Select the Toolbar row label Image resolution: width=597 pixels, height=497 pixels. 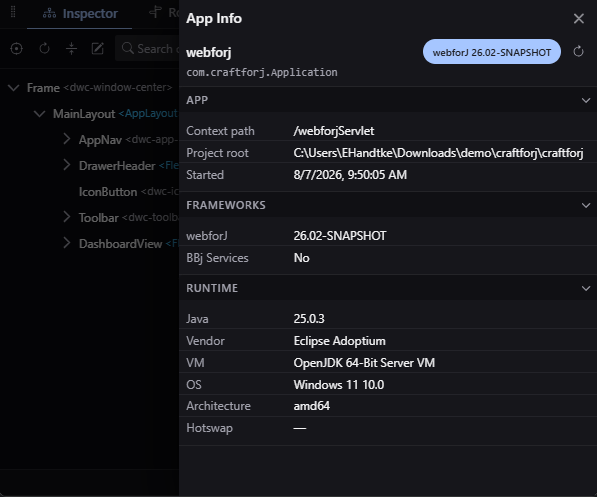99,217
